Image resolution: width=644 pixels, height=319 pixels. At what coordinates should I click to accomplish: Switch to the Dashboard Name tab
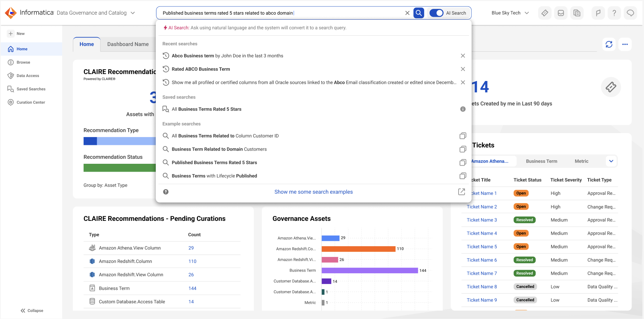[x=128, y=44]
